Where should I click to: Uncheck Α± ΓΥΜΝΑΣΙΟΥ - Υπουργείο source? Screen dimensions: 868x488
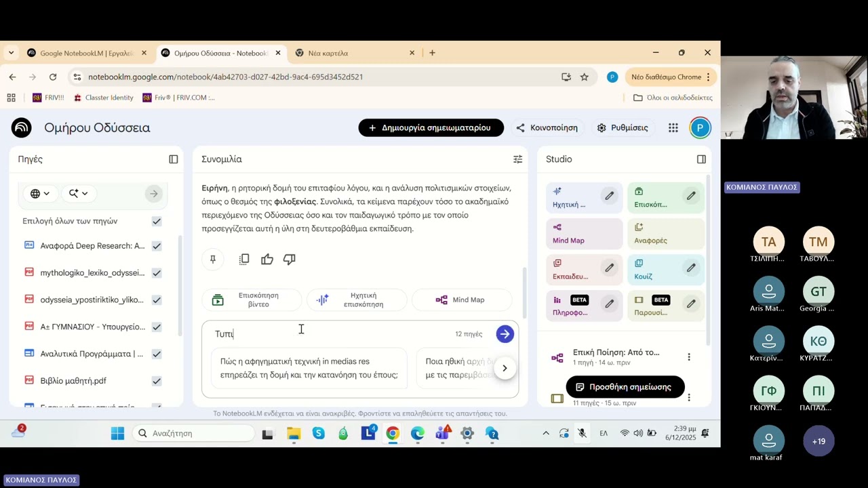pos(157,327)
